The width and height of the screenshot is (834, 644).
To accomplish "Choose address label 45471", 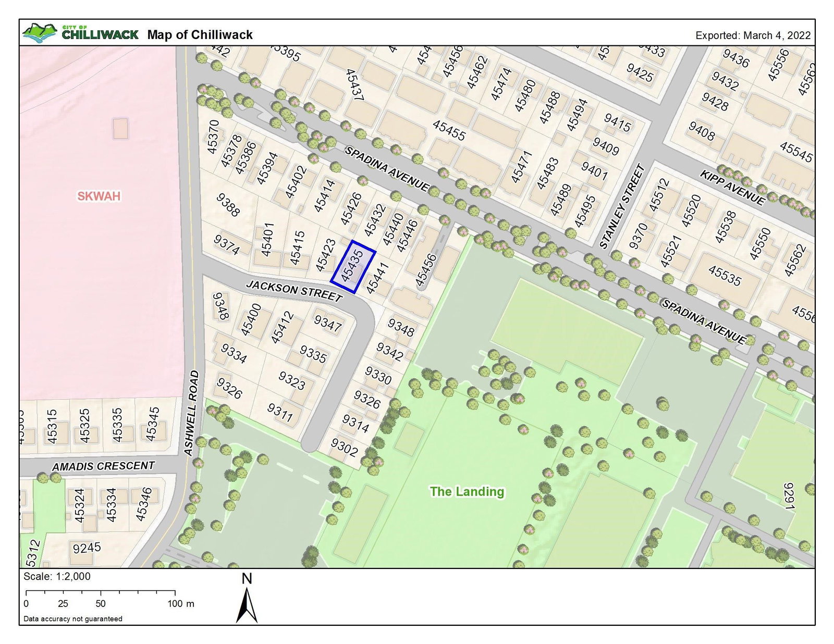I will point(522,167).
